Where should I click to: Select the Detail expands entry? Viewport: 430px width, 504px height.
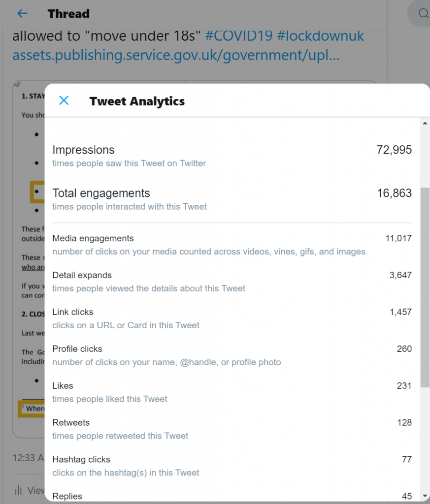[x=232, y=282]
